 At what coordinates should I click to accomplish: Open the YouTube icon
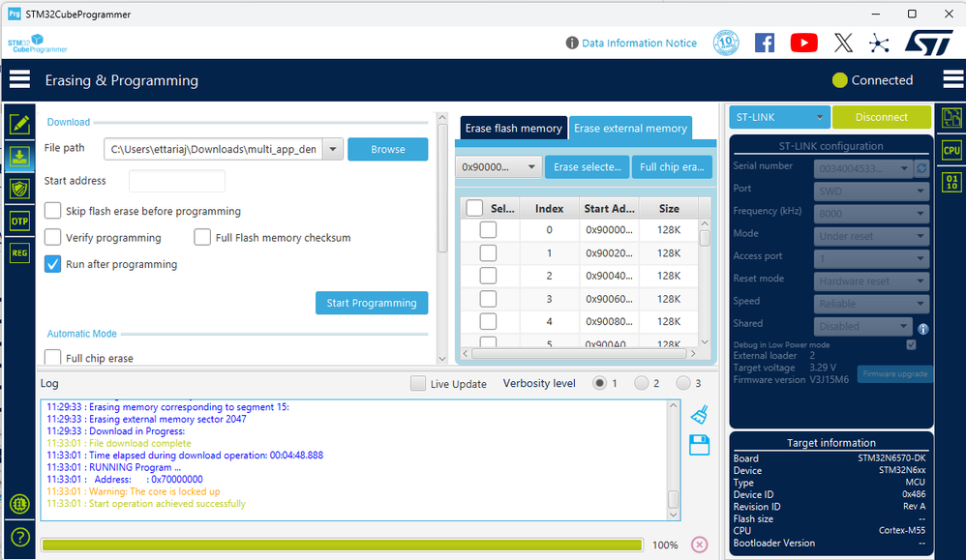(804, 44)
